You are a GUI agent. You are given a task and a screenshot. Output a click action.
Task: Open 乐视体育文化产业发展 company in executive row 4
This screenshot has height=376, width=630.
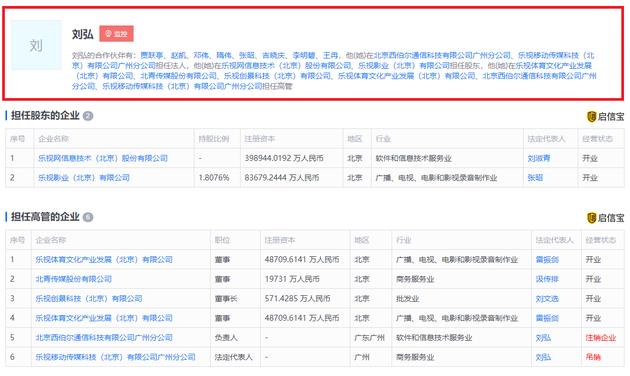click(104, 318)
